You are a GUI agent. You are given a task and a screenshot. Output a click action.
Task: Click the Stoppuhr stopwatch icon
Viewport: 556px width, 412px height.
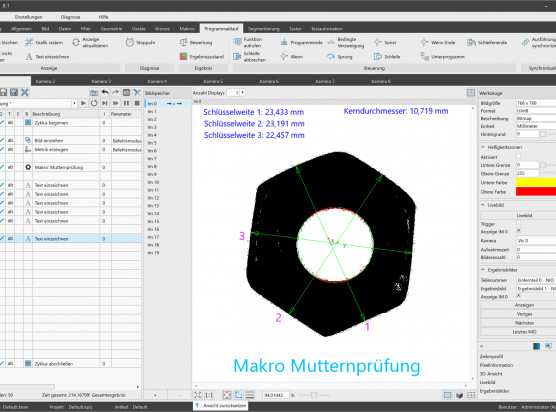[x=130, y=42]
